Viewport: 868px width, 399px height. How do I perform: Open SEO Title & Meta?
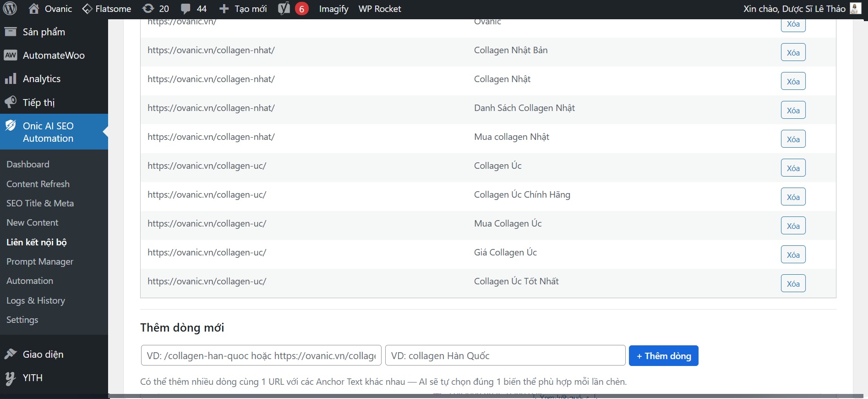40,203
